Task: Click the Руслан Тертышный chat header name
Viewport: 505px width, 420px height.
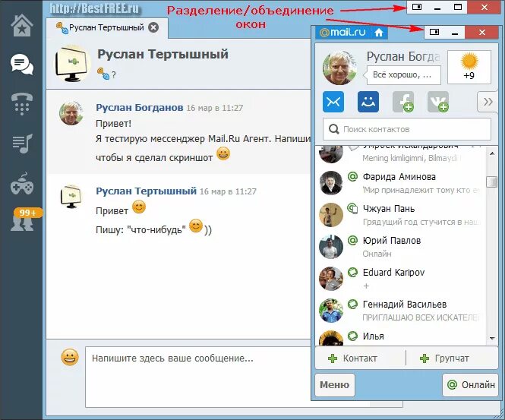Action: [163, 54]
